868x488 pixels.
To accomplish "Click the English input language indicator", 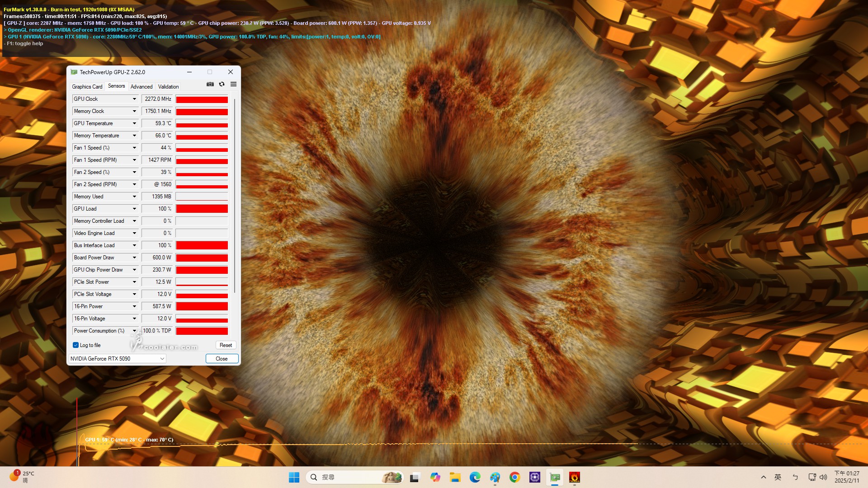I will tap(778, 477).
